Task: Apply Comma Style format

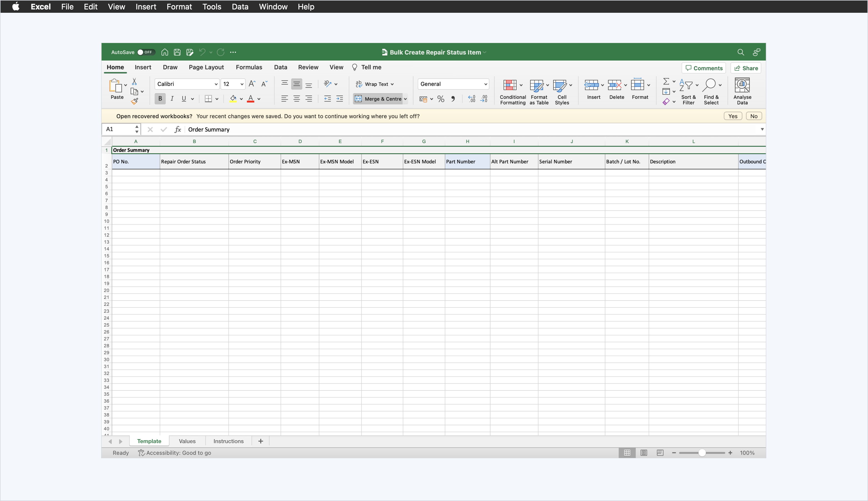Action: (453, 99)
